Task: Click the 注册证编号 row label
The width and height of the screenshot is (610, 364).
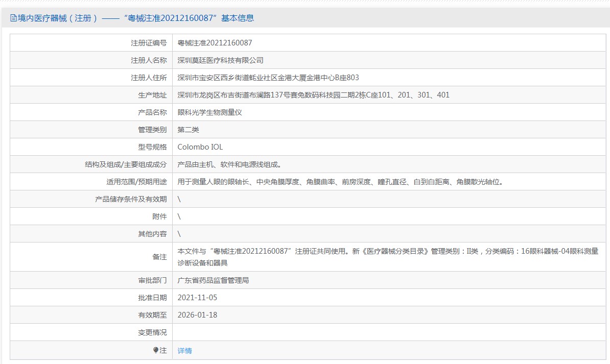Action: (x=149, y=43)
